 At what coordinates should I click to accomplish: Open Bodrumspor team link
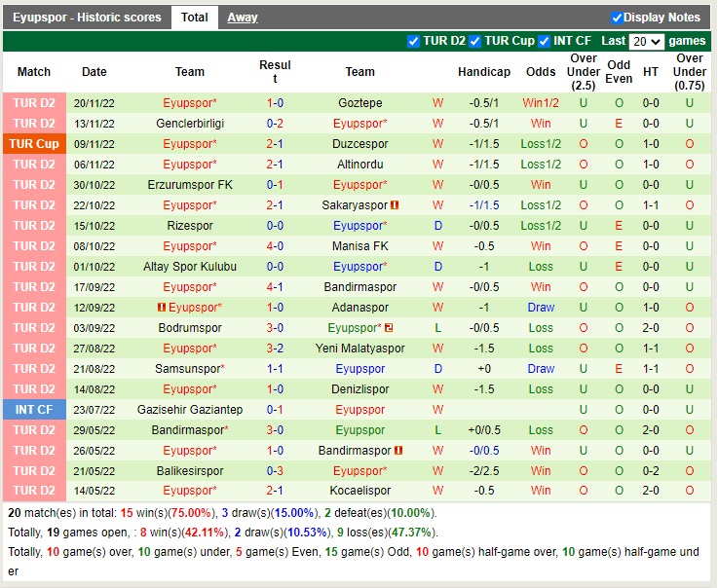190,328
